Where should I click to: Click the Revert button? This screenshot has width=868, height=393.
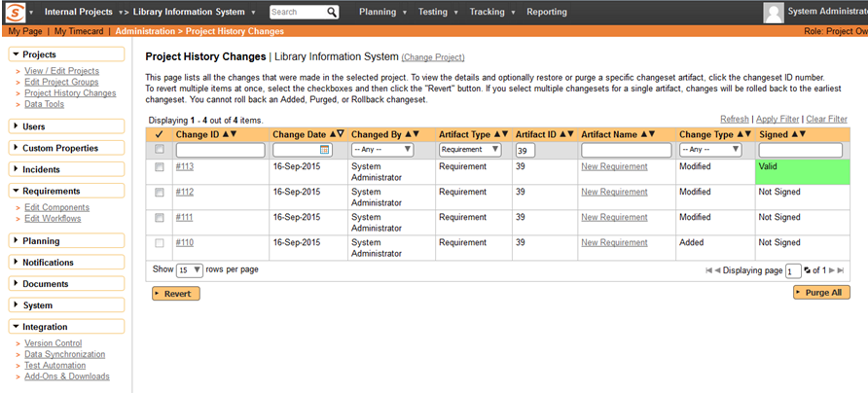(x=175, y=293)
